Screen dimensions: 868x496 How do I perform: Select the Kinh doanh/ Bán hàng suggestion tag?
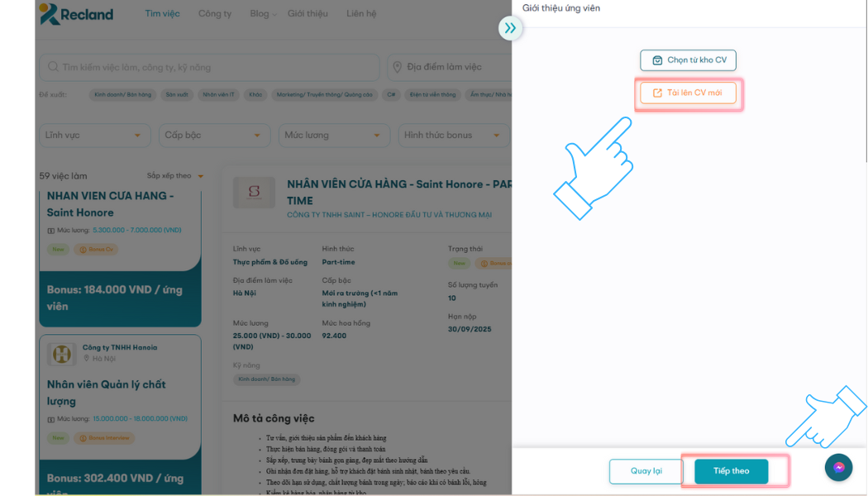pyautogui.click(x=123, y=95)
